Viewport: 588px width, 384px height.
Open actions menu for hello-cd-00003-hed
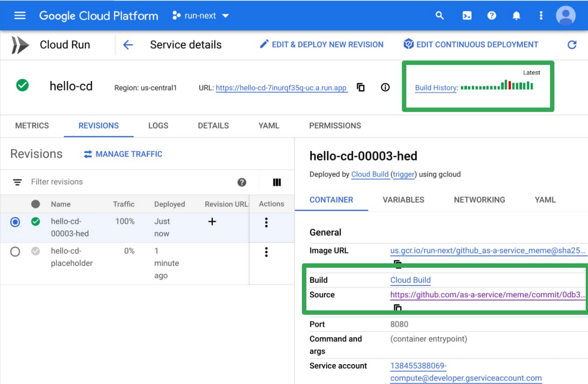pyautogui.click(x=266, y=222)
